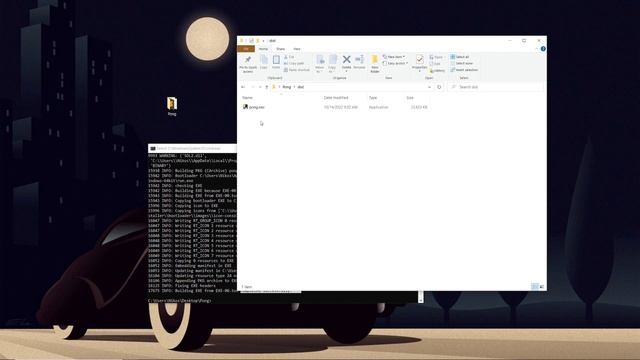Expand the New item dropdown
This screenshot has width=640, height=360.
(394, 57)
